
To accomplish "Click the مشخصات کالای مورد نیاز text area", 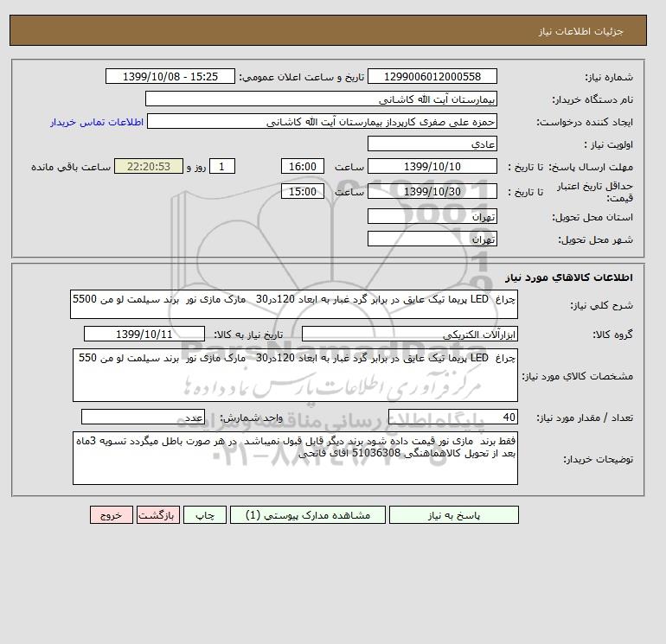I will tap(295, 375).
